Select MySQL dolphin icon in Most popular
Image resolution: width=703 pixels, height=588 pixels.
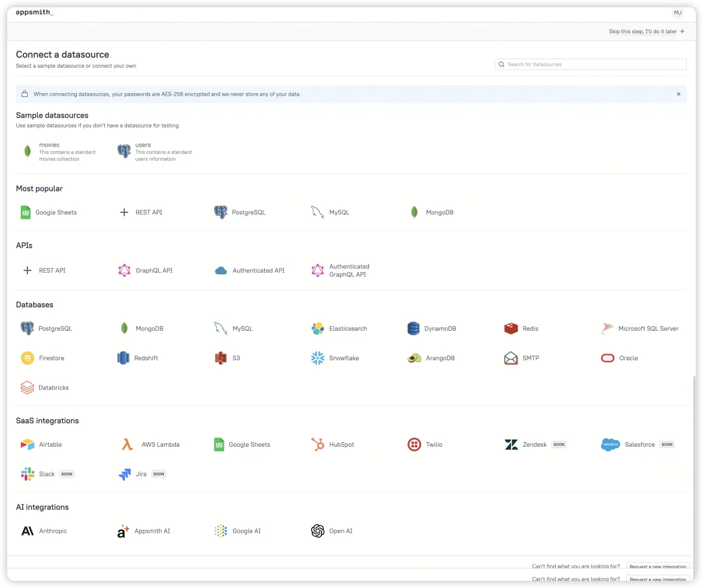coord(318,212)
